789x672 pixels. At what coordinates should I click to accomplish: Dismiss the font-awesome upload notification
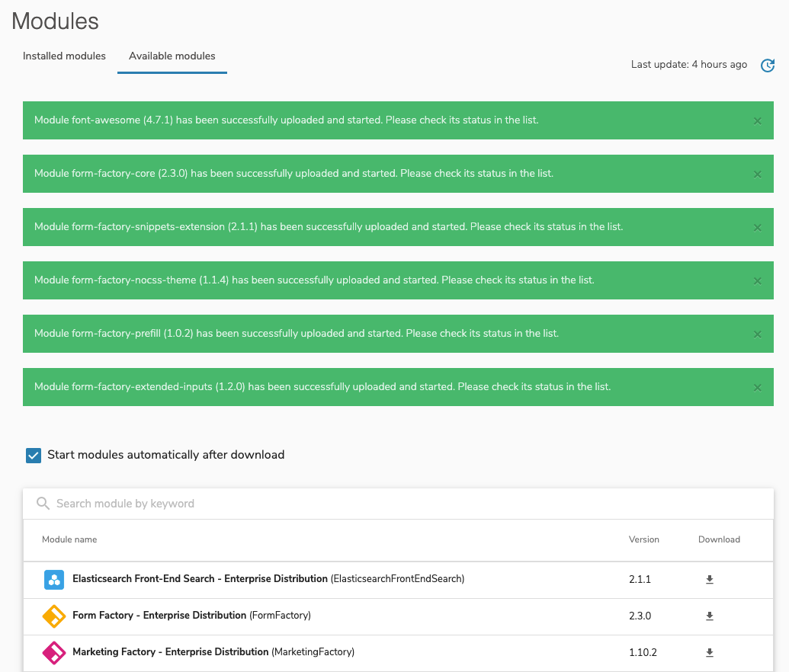(x=757, y=120)
